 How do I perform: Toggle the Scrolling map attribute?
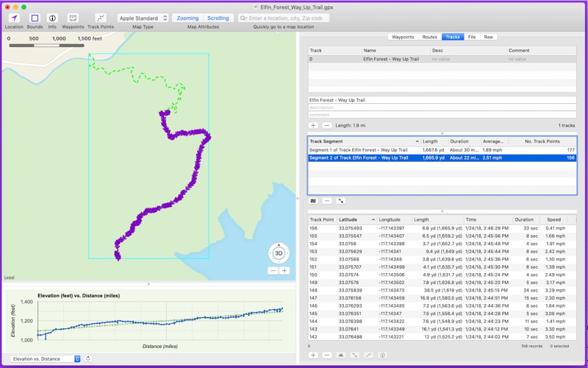(x=218, y=18)
